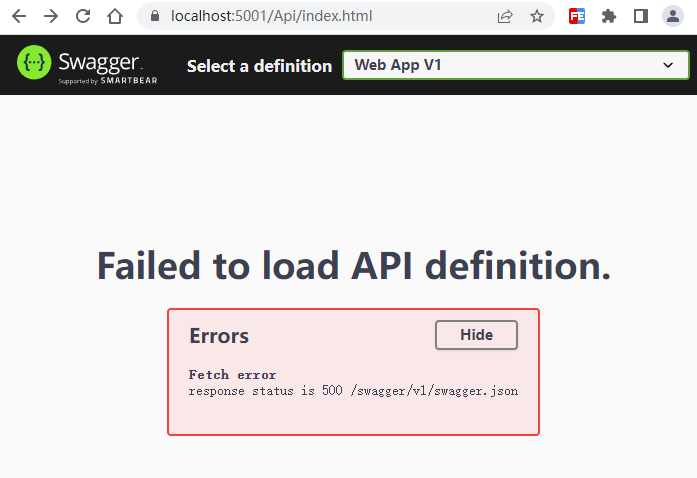
Task: View site info via lock icon
Action: point(155,16)
